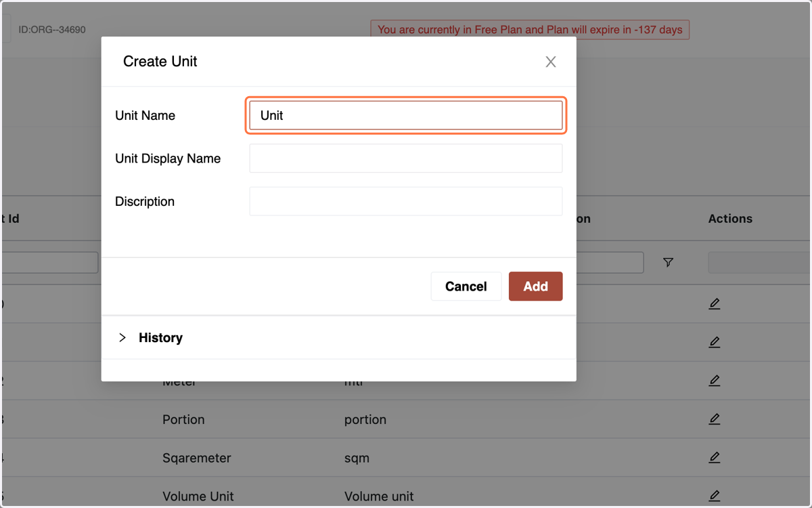The width and height of the screenshot is (812, 508).
Task: Click the Create Unit dialog title
Action: pos(160,62)
